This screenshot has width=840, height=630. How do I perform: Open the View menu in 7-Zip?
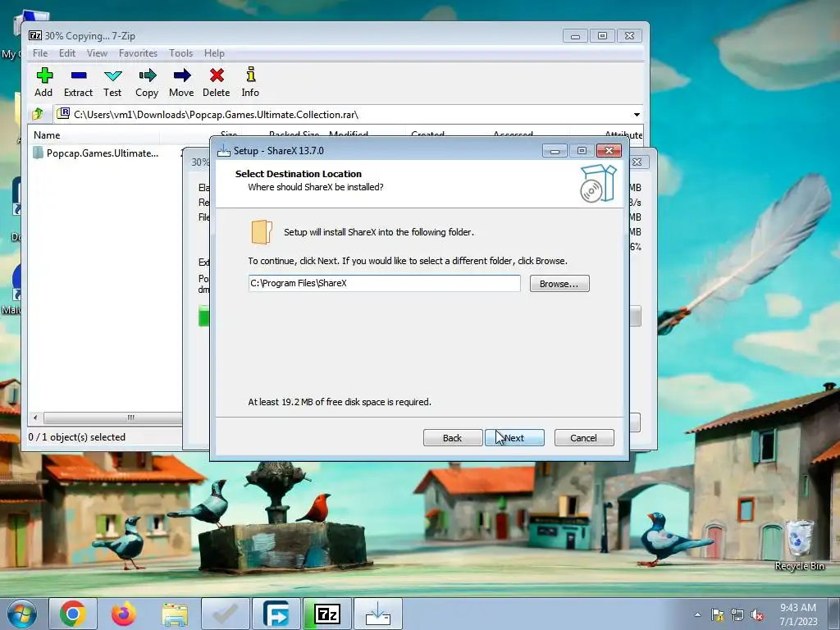click(97, 53)
